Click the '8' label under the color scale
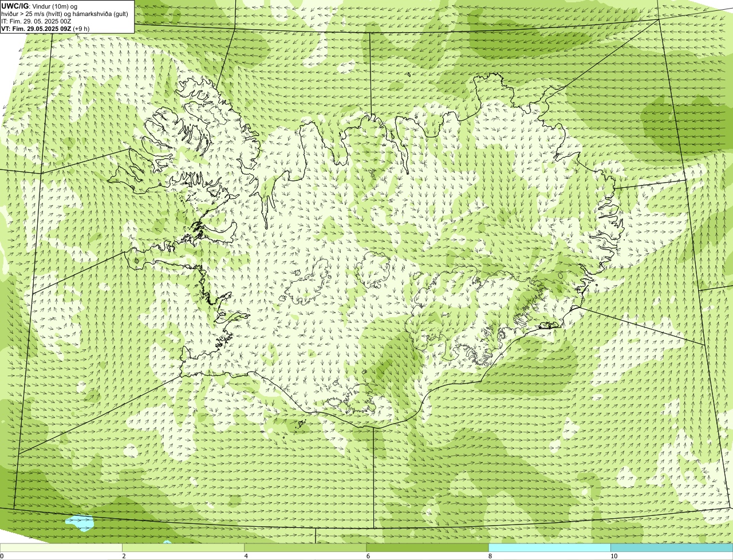Viewport: 733px width, 560px height. pos(490,556)
